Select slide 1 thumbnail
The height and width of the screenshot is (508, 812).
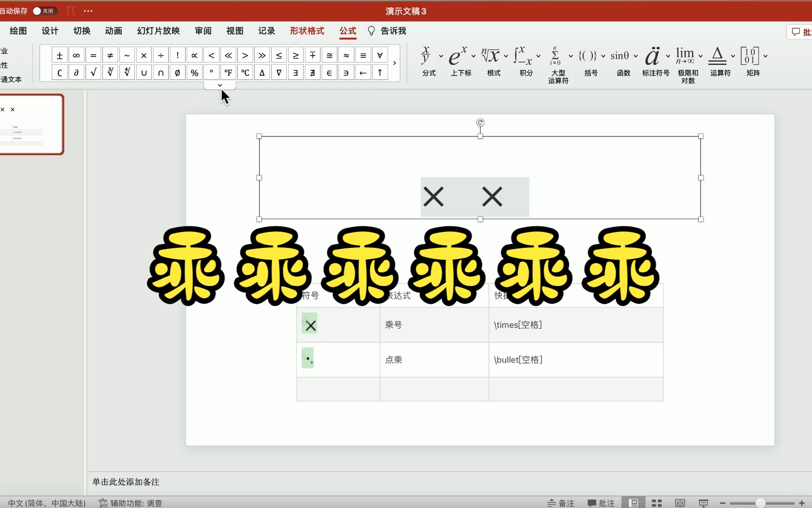(x=31, y=125)
